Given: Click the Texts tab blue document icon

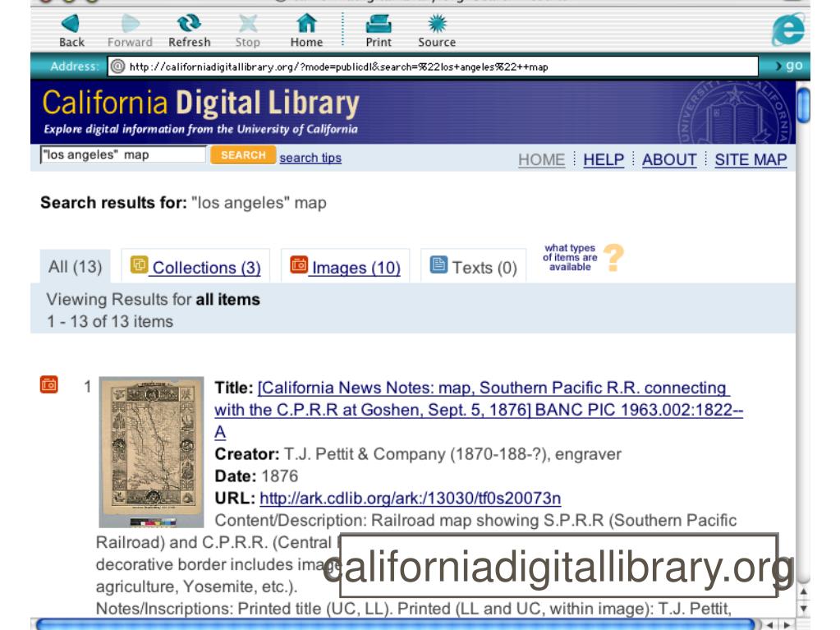Looking at the screenshot, I should [x=438, y=264].
